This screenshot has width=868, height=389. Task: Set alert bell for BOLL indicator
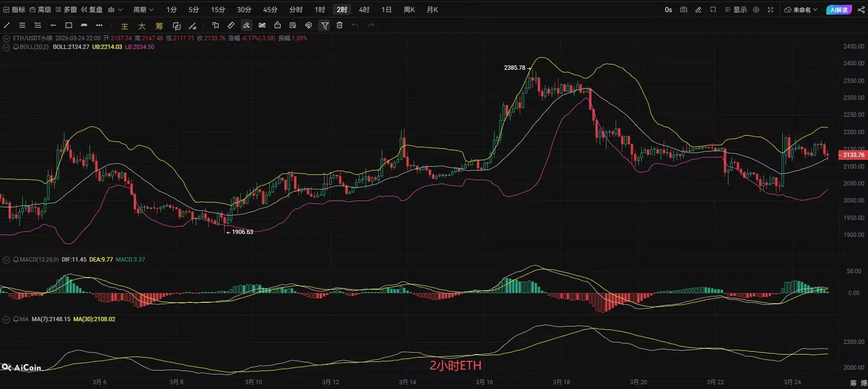point(16,47)
